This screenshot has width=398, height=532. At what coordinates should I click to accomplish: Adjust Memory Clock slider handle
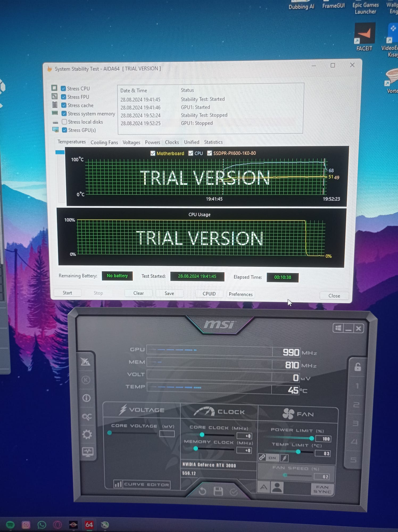coord(196,448)
